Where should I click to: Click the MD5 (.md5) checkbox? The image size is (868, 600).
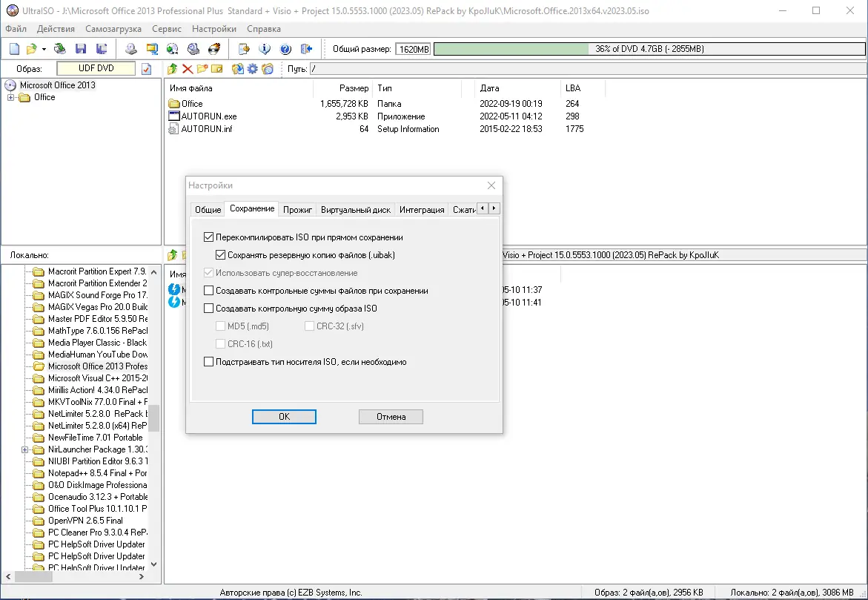[220, 326]
